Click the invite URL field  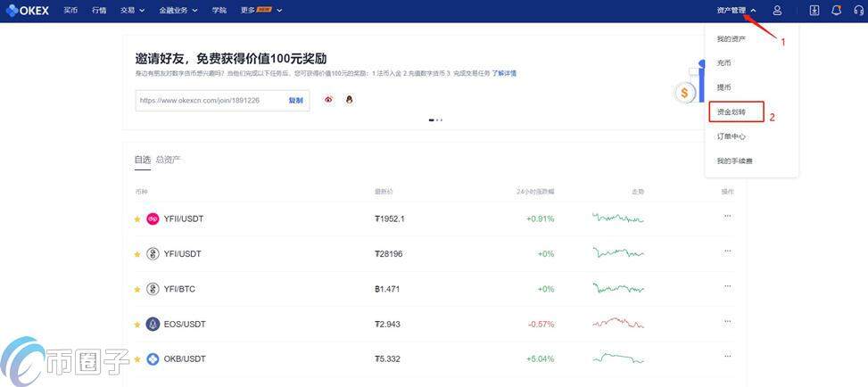[x=223, y=101]
